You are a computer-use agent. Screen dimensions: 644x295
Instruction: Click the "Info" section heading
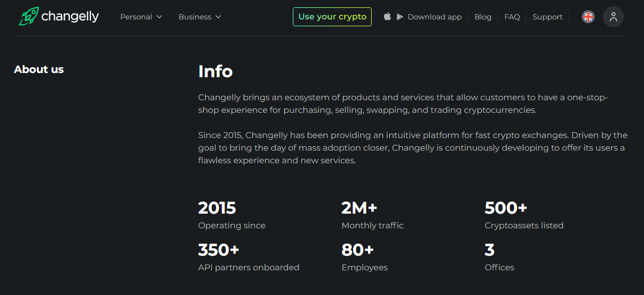[x=216, y=71]
